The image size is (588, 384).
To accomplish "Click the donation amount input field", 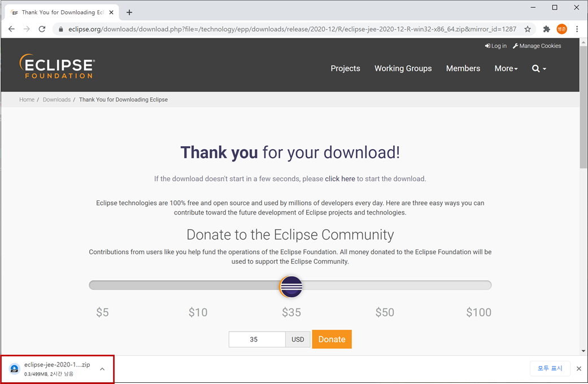I will click(257, 339).
